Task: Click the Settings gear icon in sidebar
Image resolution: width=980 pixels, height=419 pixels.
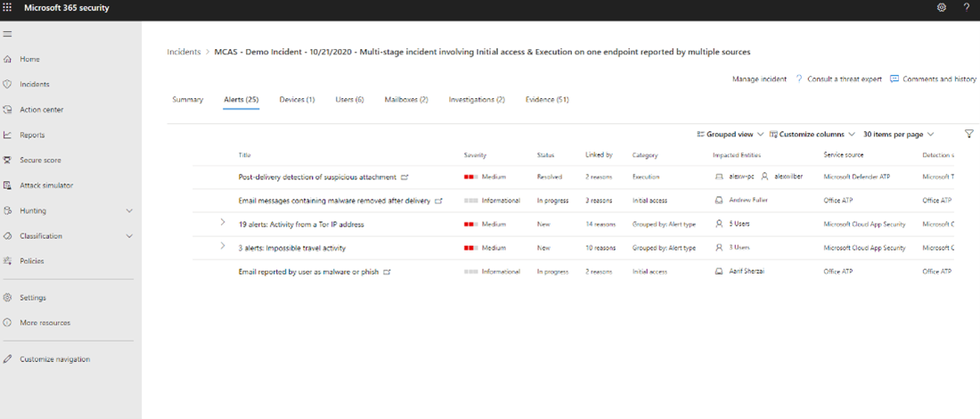Action: (x=7, y=298)
